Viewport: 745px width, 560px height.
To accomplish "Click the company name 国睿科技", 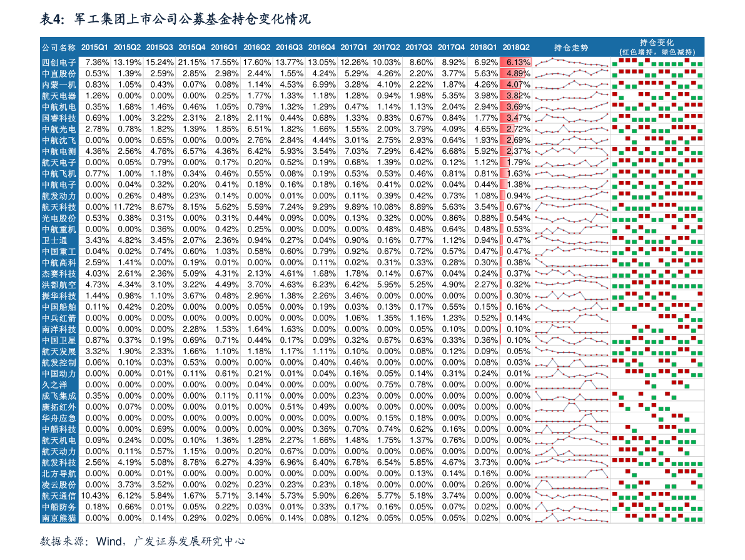I will coord(58,118).
